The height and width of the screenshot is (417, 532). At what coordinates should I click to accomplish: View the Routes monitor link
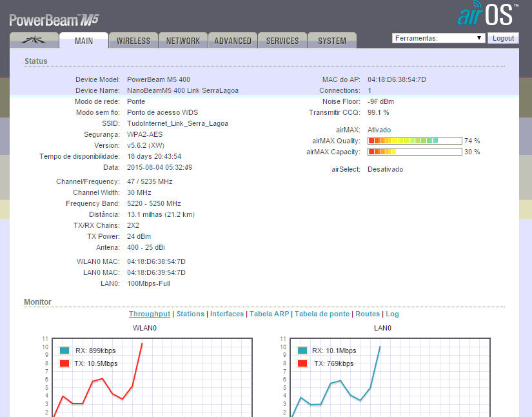pyautogui.click(x=368, y=314)
